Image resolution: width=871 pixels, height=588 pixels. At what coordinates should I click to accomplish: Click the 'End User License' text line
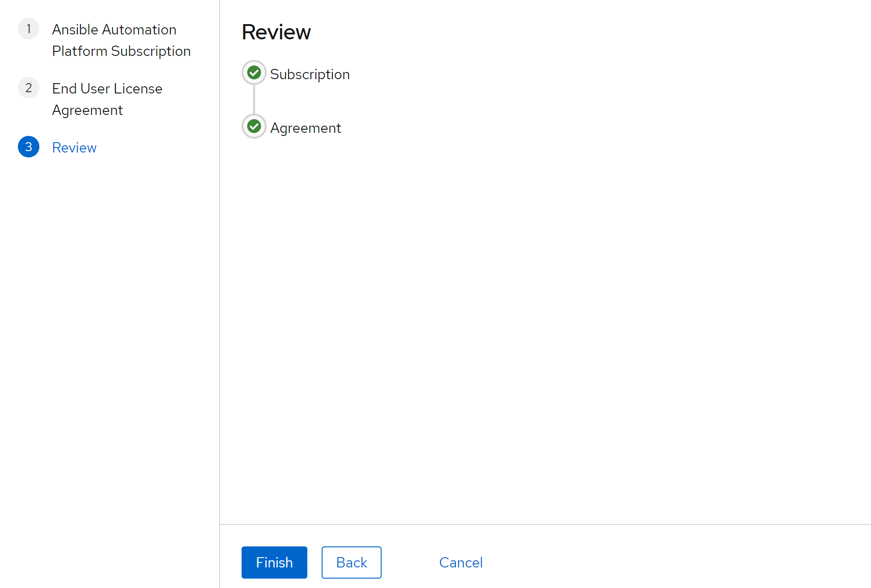[x=107, y=89]
